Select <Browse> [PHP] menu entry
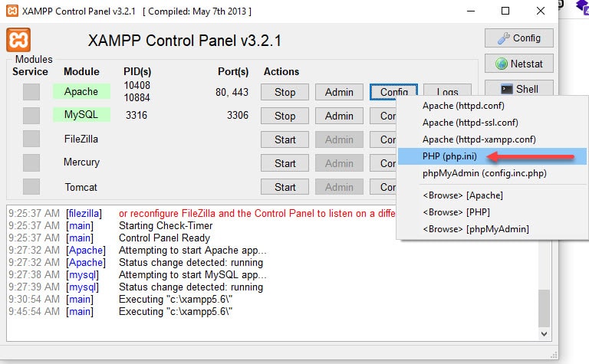The image size is (589, 364). point(492,212)
